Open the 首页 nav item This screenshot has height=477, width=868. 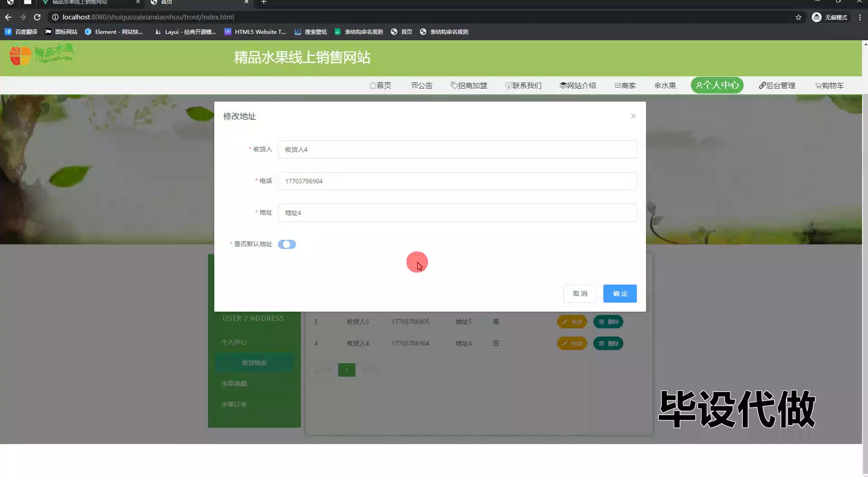coord(380,85)
